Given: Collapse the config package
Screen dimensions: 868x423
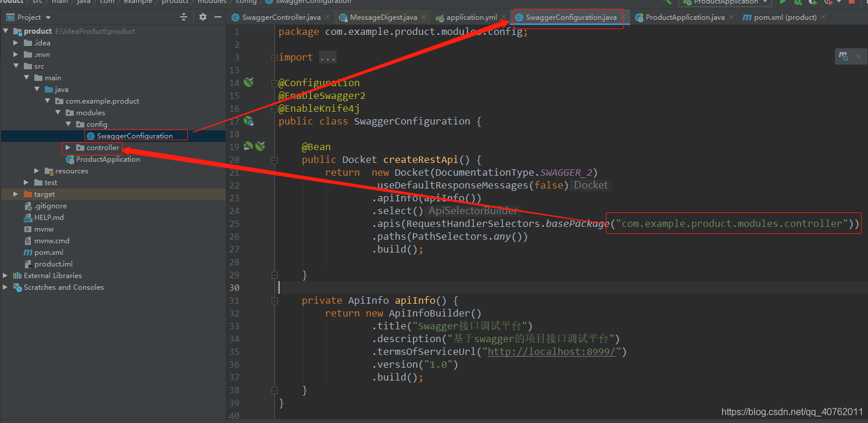Looking at the screenshot, I should [x=69, y=125].
